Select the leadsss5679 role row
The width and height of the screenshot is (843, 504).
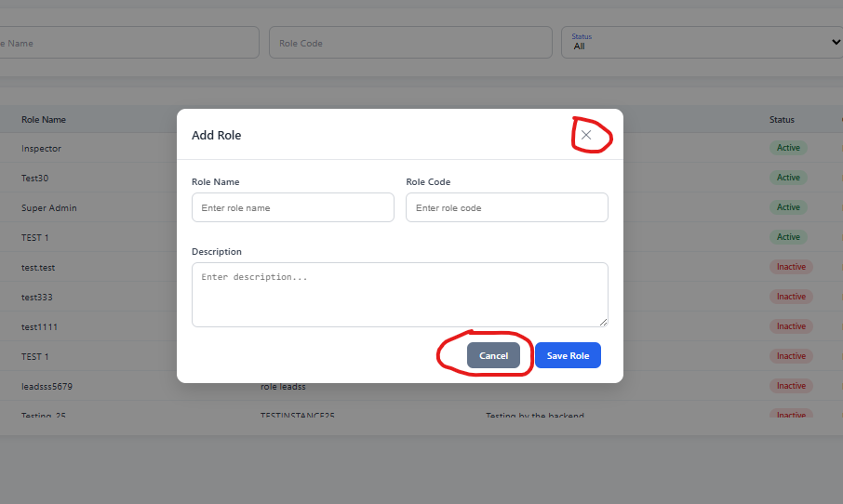421,386
